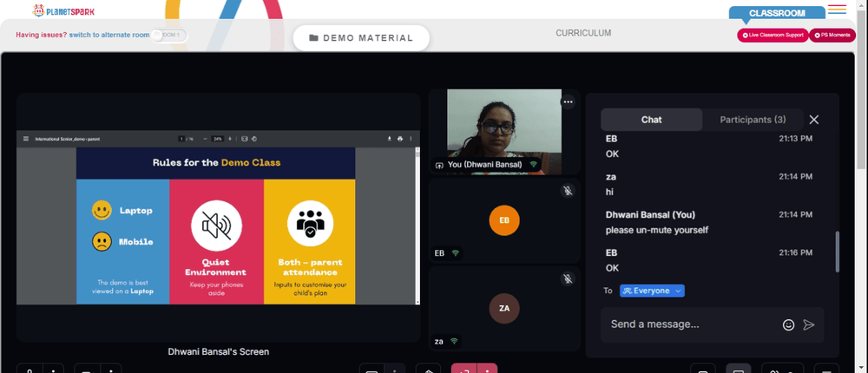Click the 'please un-mute yourself' chat message

pos(656,230)
